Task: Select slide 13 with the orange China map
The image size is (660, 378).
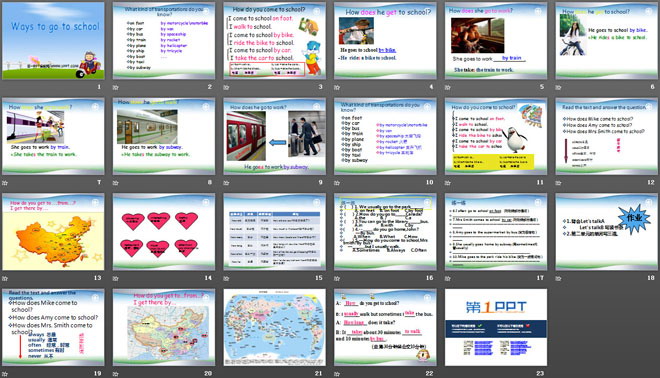Action: pos(53,232)
